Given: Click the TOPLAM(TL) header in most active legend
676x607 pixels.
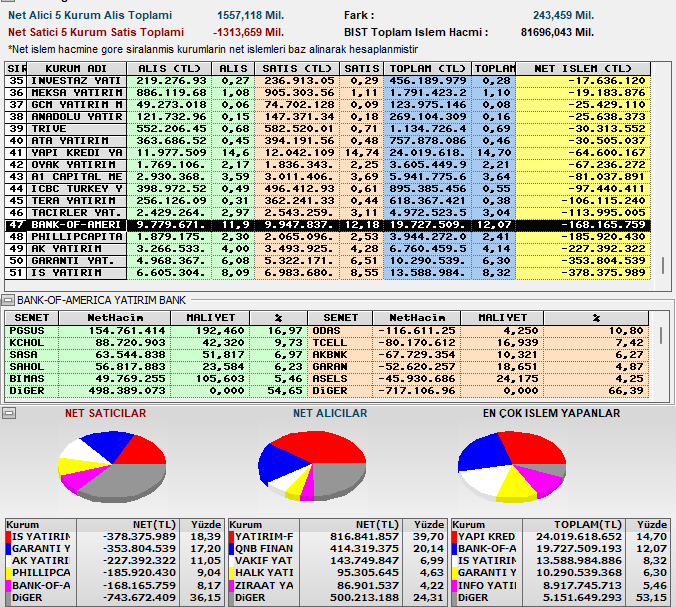Looking at the screenshot, I should coord(574,525).
